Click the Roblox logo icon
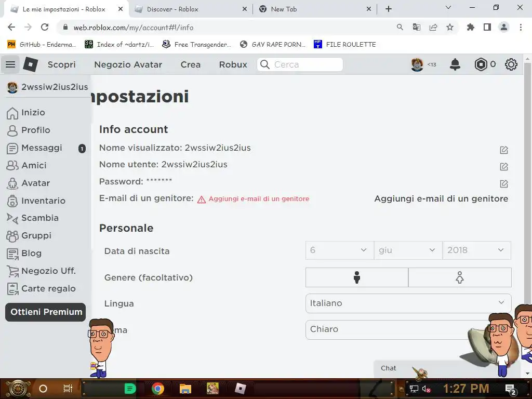This screenshot has height=399, width=532. [x=30, y=64]
